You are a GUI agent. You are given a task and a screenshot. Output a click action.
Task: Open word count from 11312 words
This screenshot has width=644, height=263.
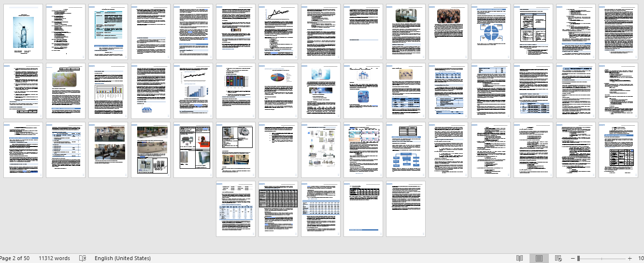(54, 258)
